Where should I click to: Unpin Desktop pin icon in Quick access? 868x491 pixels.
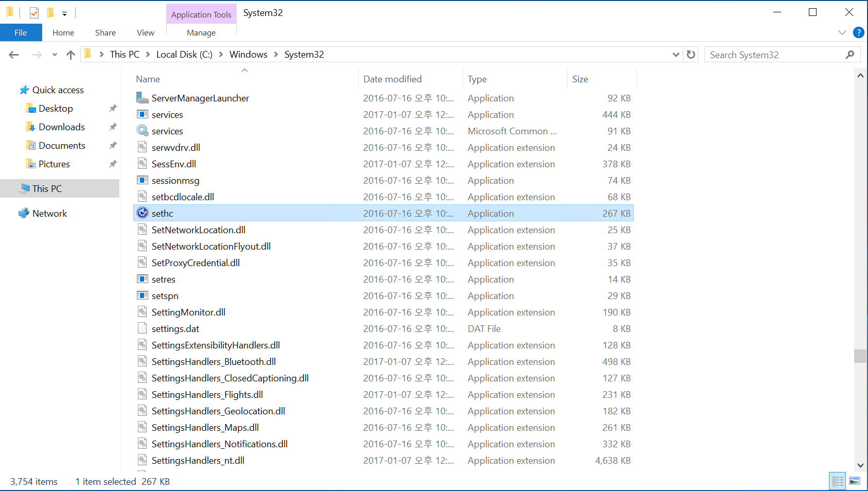(x=113, y=108)
